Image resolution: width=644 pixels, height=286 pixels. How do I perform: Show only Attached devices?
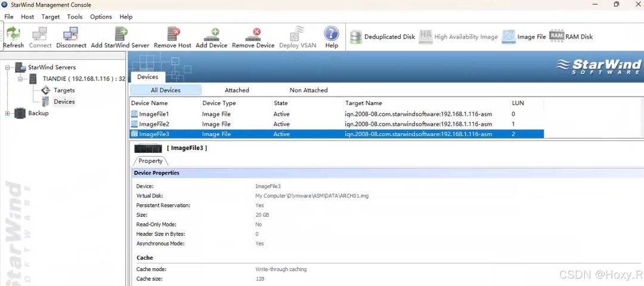tap(237, 90)
